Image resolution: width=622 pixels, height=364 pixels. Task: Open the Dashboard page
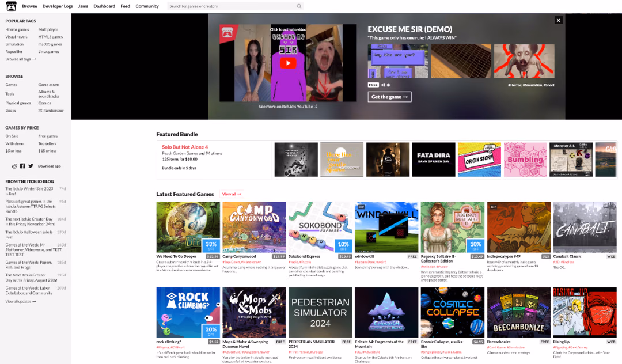[x=104, y=6]
